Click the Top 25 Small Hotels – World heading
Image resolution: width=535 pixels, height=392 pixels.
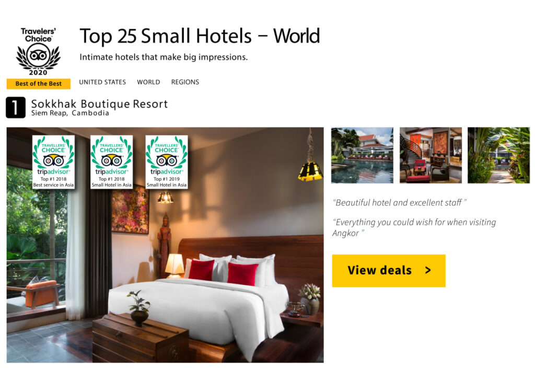(200, 36)
